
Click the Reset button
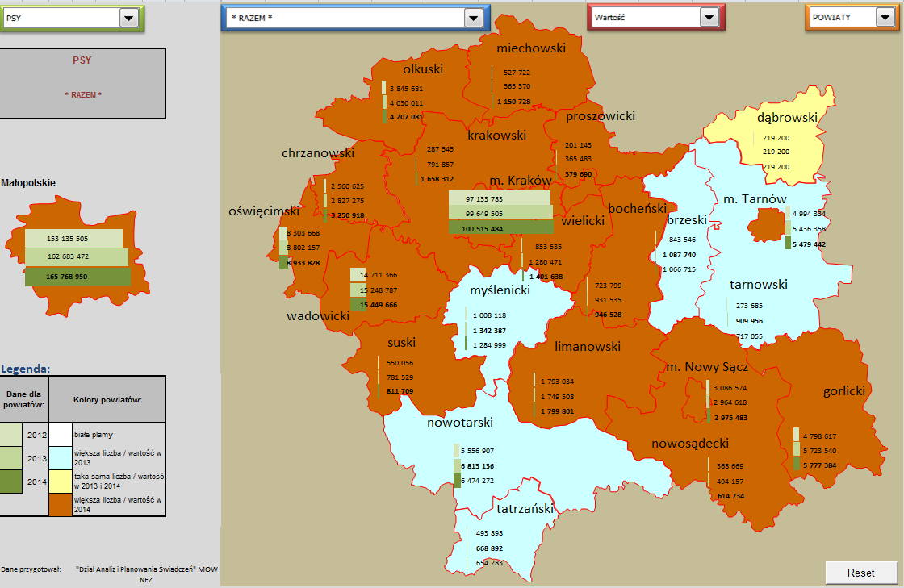point(860,573)
